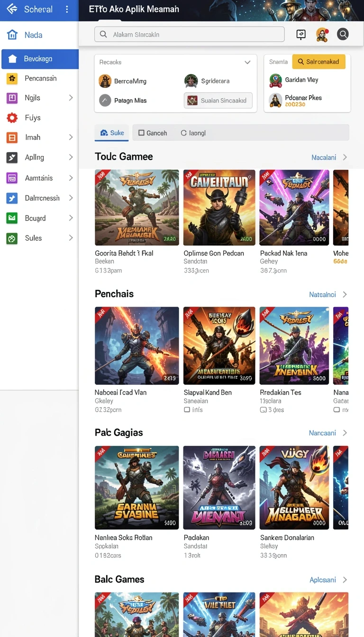
Task: Tick the checkbox under Rredakian Tes
Action: point(263,409)
